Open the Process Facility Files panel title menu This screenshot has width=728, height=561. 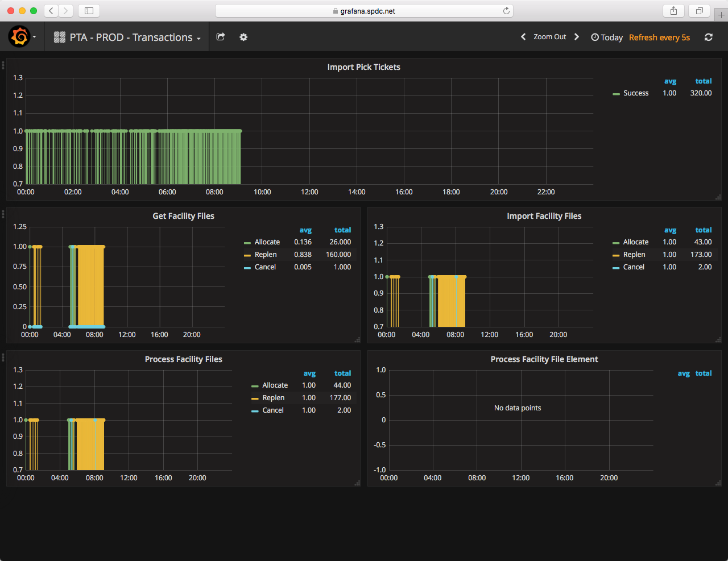click(x=183, y=359)
